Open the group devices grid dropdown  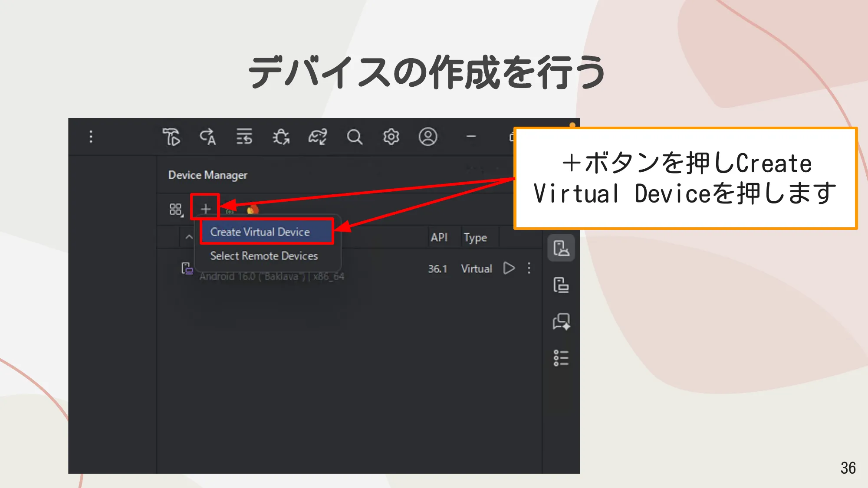pos(175,209)
